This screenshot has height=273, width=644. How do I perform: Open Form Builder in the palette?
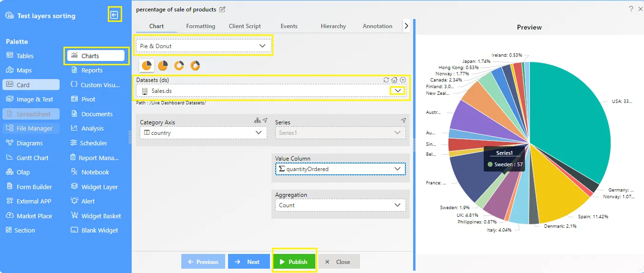29,187
